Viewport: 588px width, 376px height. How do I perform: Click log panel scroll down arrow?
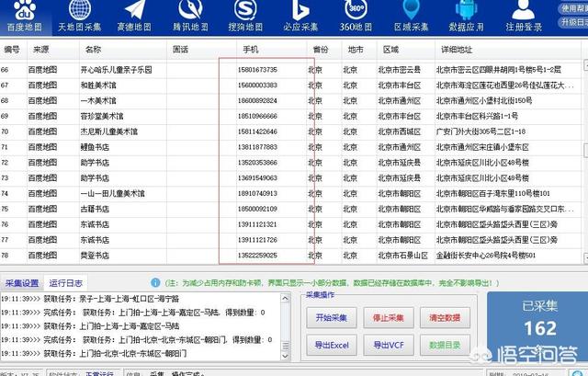click(x=285, y=355)
